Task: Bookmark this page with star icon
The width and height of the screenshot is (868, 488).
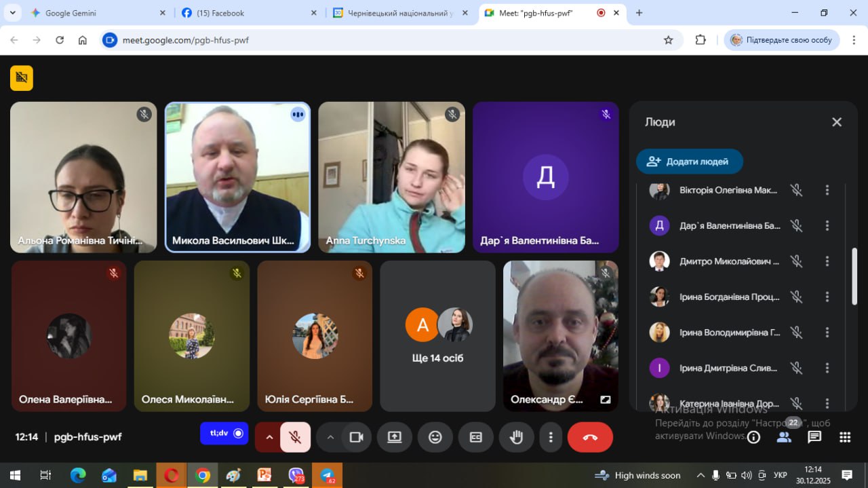Action: click(x=668, y=40)
